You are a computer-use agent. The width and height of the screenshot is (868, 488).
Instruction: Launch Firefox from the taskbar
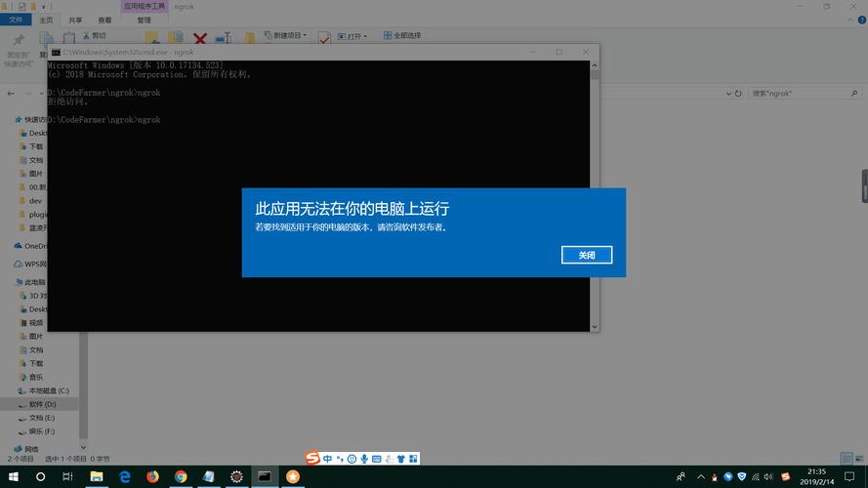152,476
